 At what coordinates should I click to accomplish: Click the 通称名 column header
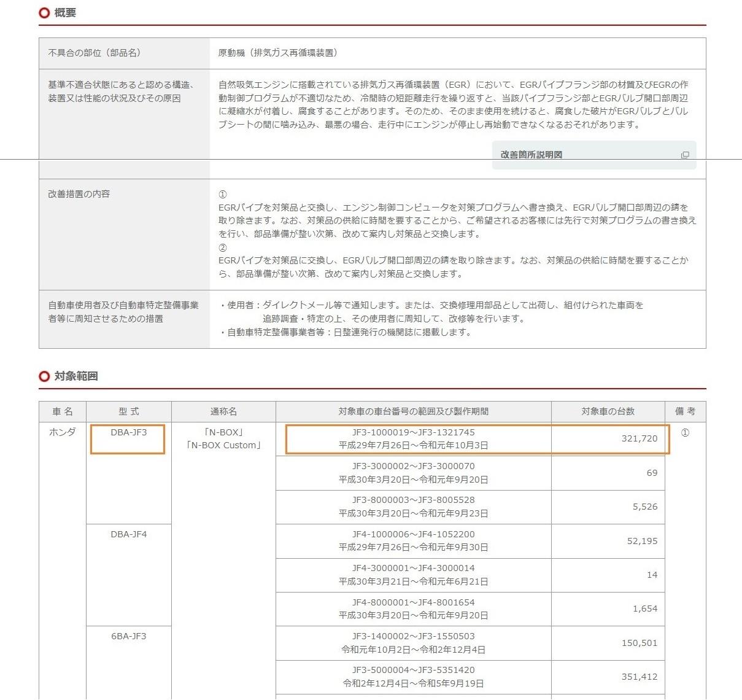[x=223, y=411]
